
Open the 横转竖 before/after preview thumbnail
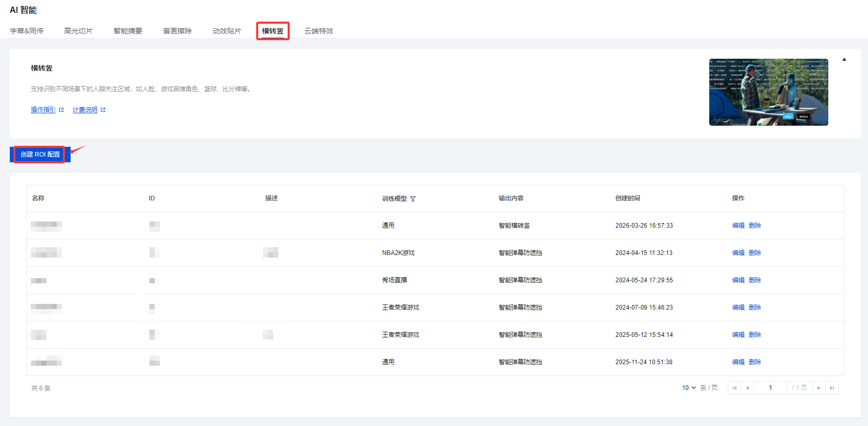pos(769,92)
